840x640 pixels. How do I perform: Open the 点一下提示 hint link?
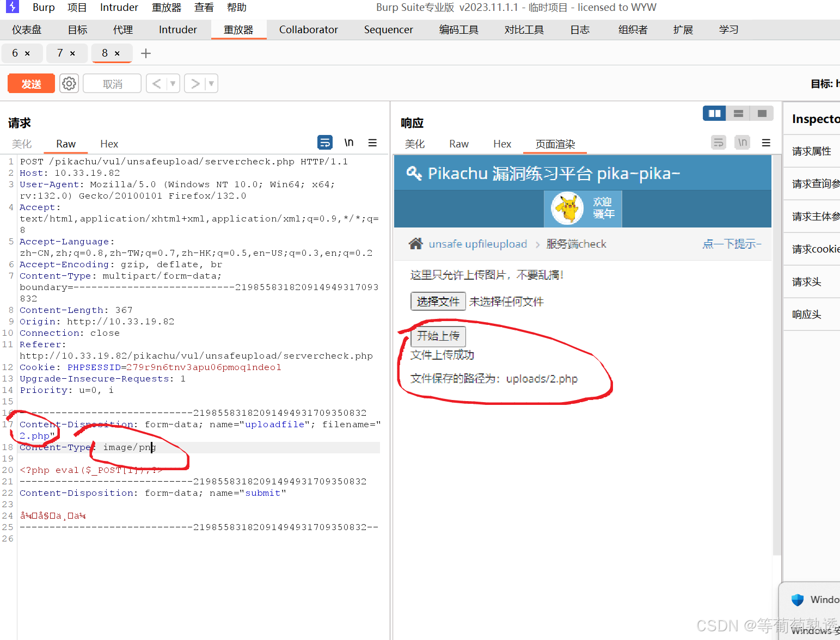[732, 244]
